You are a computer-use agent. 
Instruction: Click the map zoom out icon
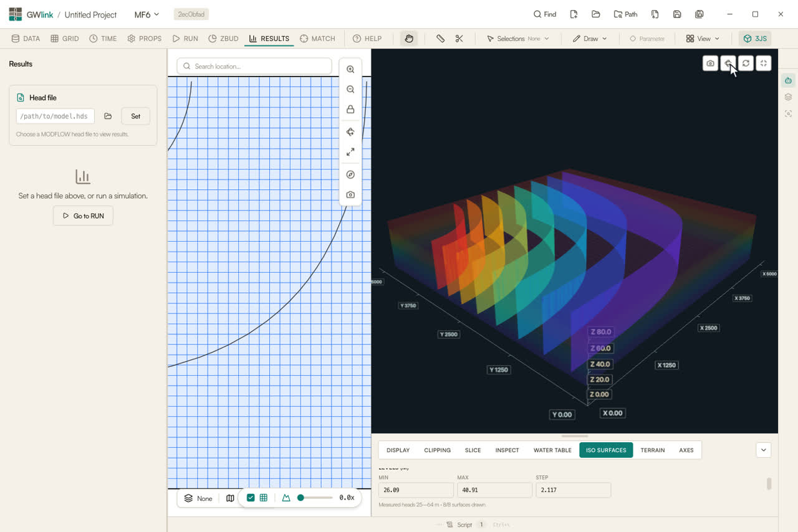[x=350, y=90]
